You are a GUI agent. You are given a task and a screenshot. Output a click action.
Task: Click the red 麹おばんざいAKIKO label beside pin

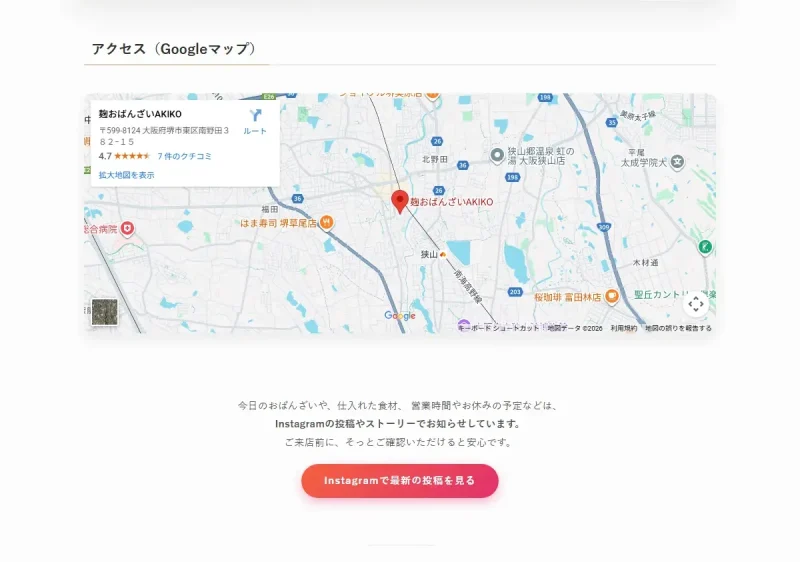pyautogui.click(x=452, y=202)
